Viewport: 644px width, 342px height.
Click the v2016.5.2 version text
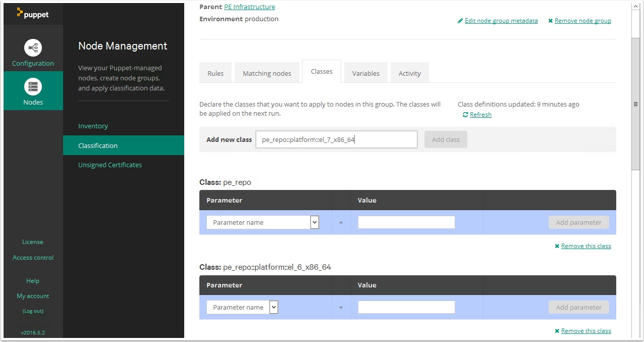pos(33,333)
